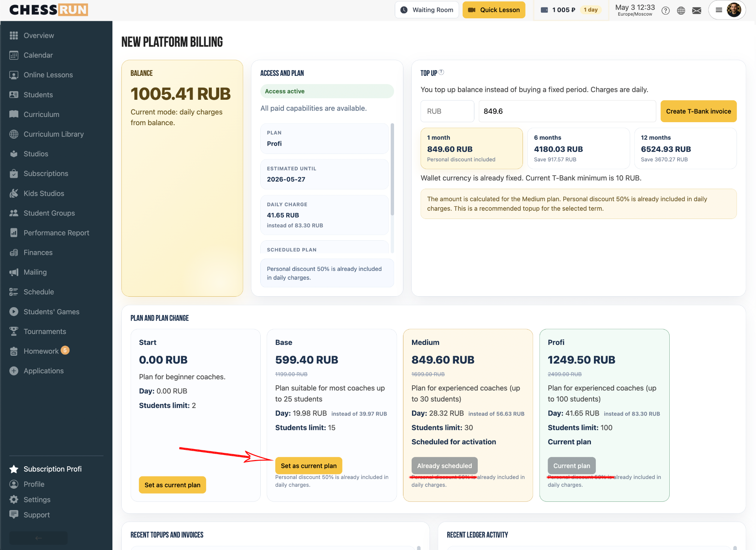Select the 12 months top-up option
Image resolution: width=756 pixels, height=550 pixels.
click(685, 148)
